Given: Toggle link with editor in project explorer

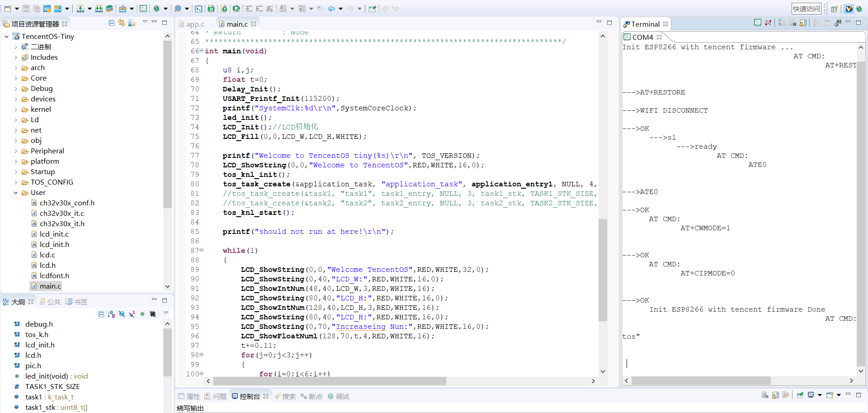Looking at the screenshot, I should click(x=122, y=23).
